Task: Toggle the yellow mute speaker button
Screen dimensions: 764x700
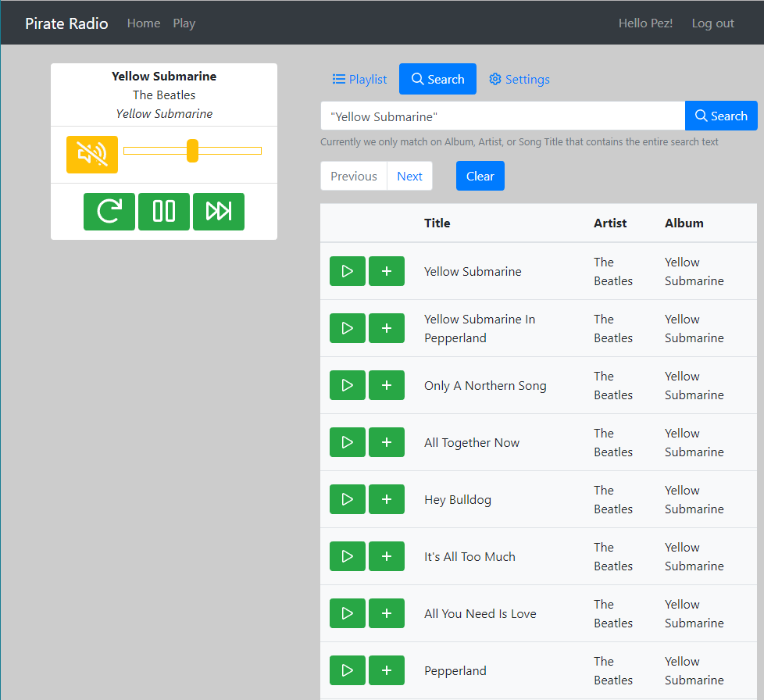Action: pyautogui.click(x=92, y=155)
